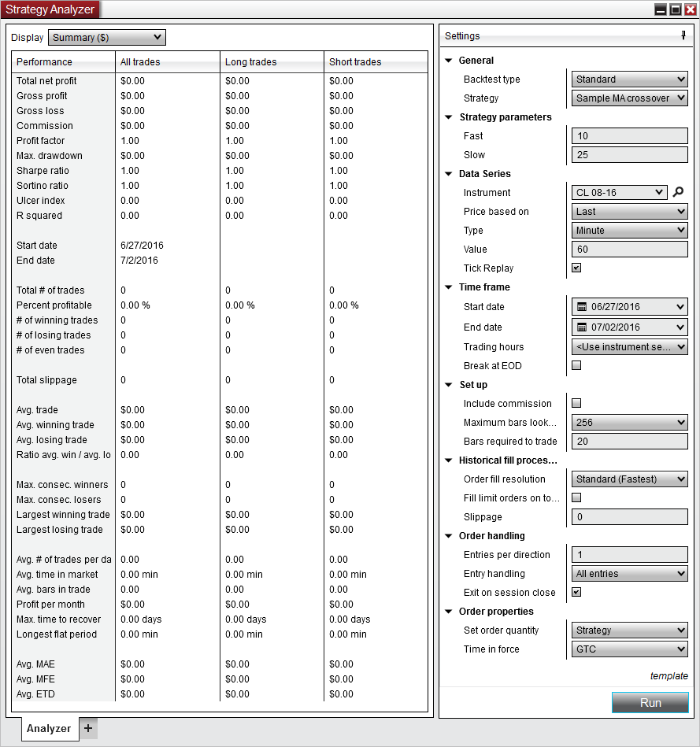Viewport: 700px width, 747px height.
Task: Disable the Tick Replay checkbox
Action: (x=576, y=268)
